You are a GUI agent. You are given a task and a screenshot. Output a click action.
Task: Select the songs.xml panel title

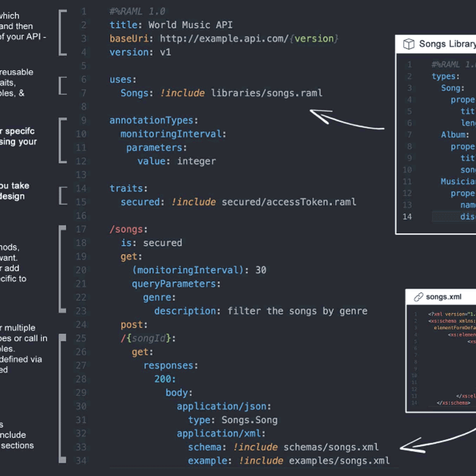pos(443,297)
